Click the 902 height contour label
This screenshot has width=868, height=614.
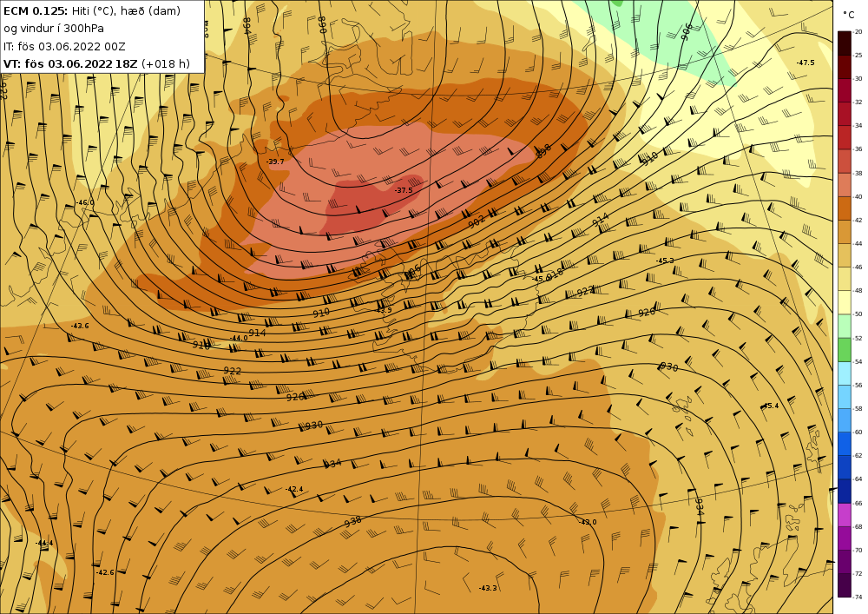tap(477, 221)
